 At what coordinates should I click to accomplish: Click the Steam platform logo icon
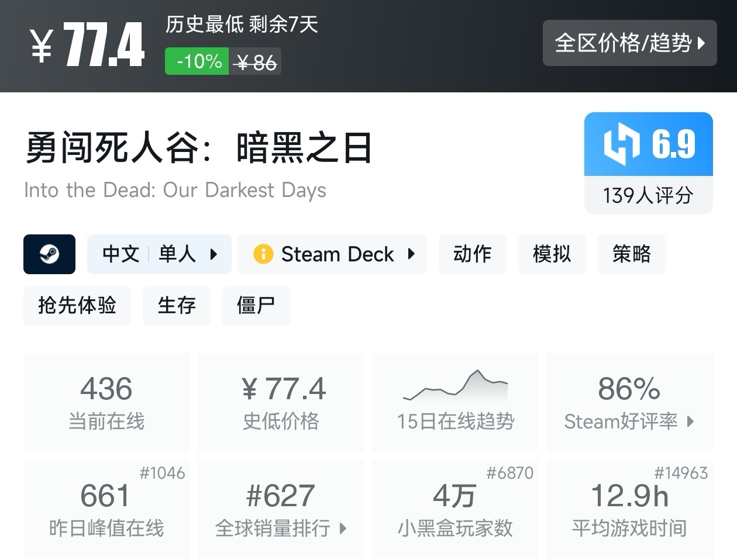pyautogui.click(x=49, y=254)
